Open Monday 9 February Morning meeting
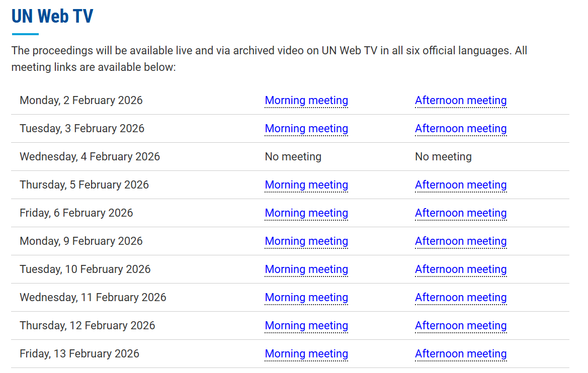The height and width of the screenshot is (373, 588). pyautogui.click(x=306, y=241)
